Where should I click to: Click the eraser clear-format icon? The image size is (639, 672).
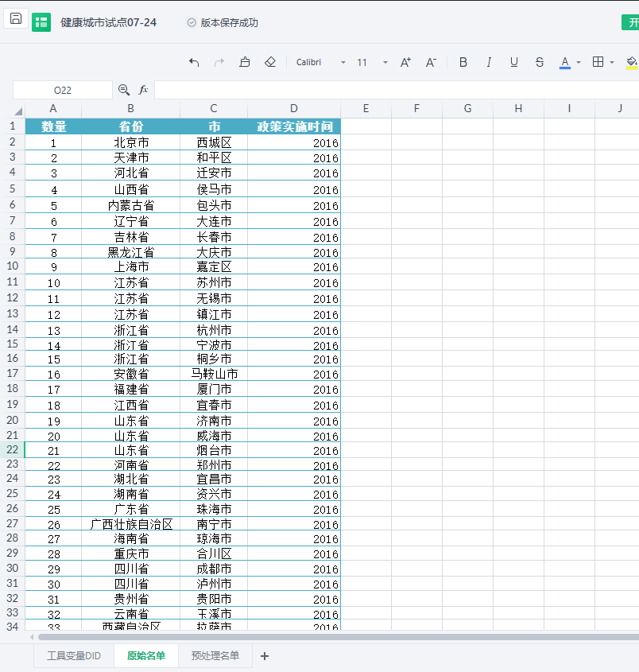269,63
